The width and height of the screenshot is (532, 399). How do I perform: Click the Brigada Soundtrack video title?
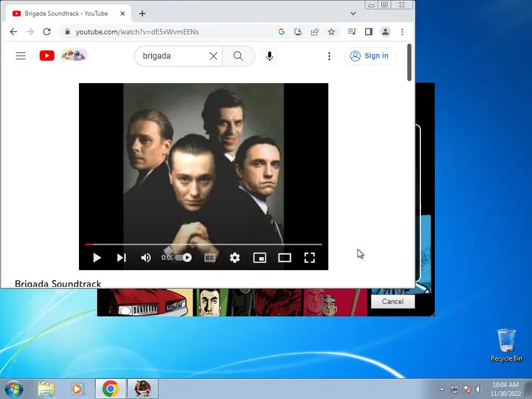tap(58, 283)
